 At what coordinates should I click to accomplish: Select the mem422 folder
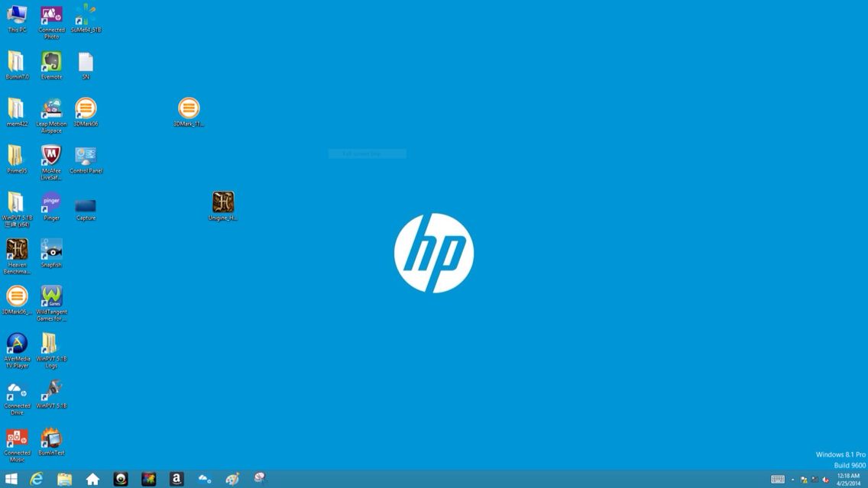pyautogui.click(x=17, y=113)
